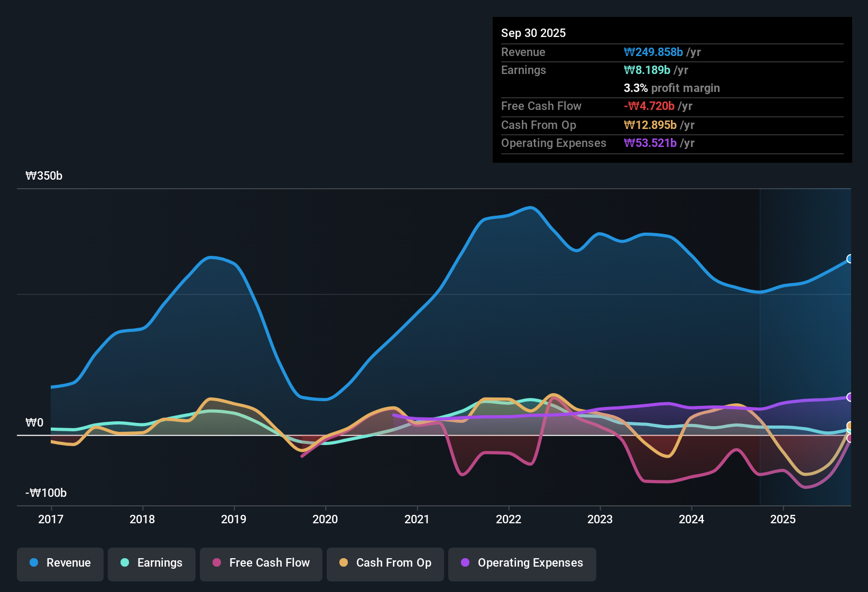Open the Earnings legend entry details
Viewport: 868px width, 592px height.
pyautogui.click(x=151, y=563)
